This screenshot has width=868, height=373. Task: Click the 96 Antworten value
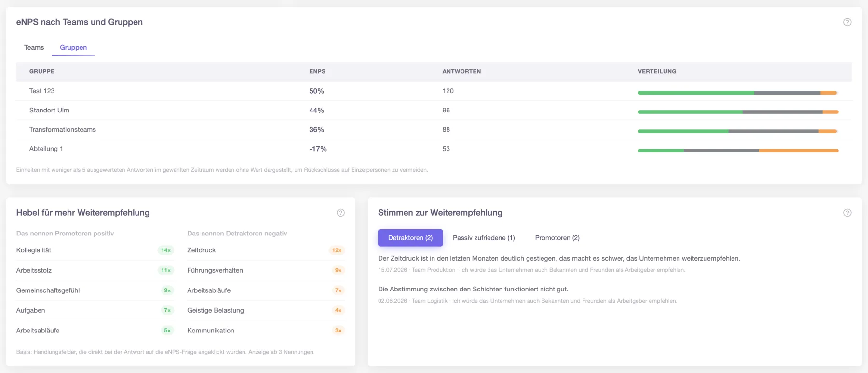tap(446, 110)
